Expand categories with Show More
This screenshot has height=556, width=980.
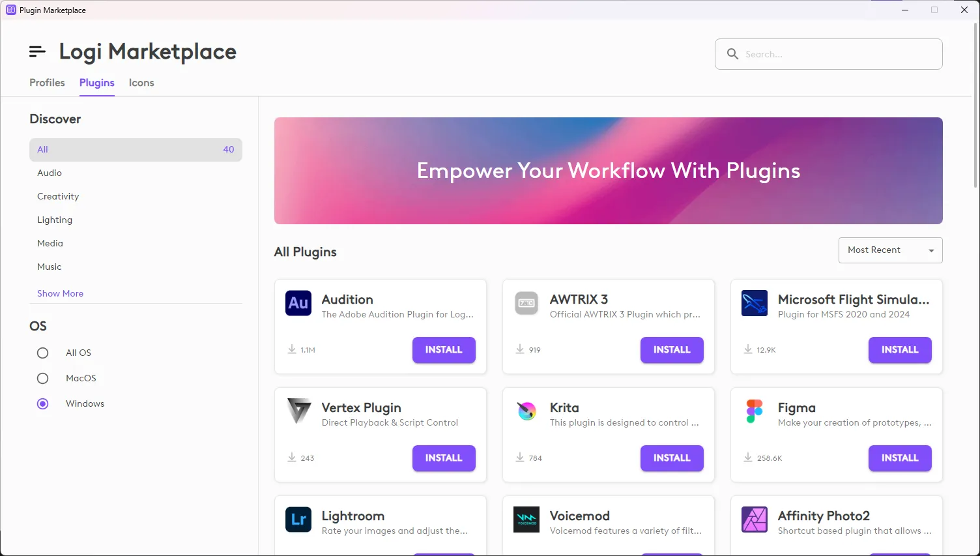coord(60,293)
